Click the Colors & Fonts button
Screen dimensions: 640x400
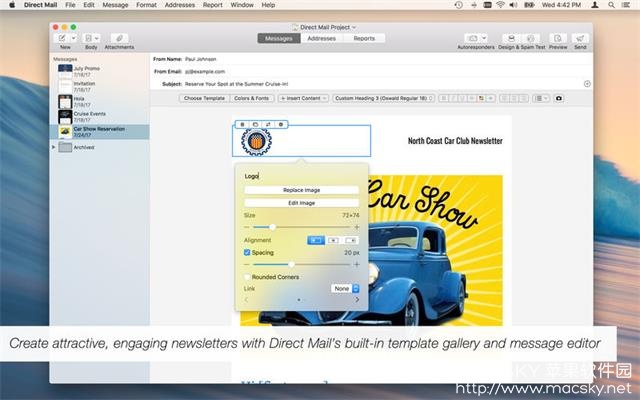click(252, 98)
